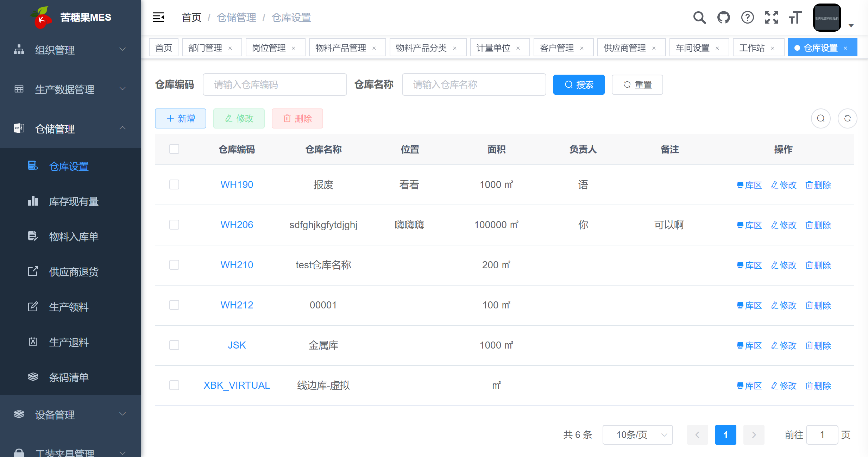Screen dimensions: 868x457
Task: Delete warehouse WH210 via its 删除 link
Action: click(x=818, y=265)
